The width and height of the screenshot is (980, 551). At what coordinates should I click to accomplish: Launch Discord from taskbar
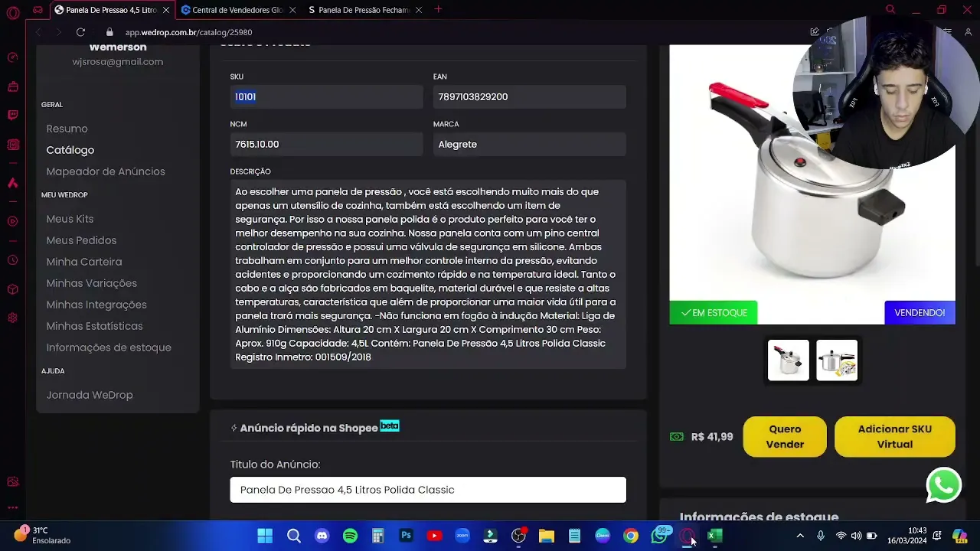[x=322, y=536]
